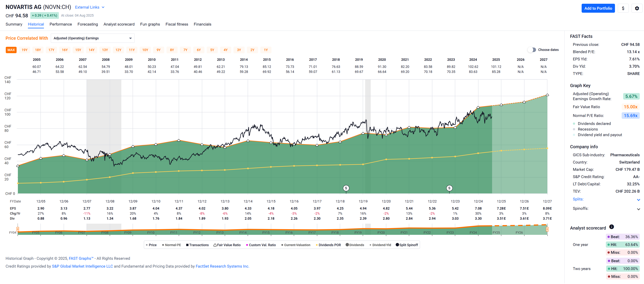
Task: Click the split marker S near 12/18
Action: click(346, 188)
